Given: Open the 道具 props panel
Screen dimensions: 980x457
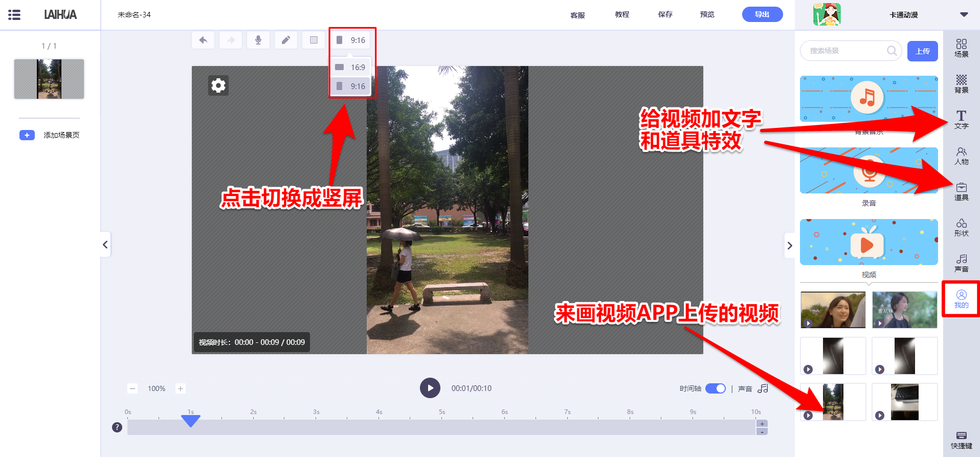Looking at the screenshot, I should (x=962, y=191).
